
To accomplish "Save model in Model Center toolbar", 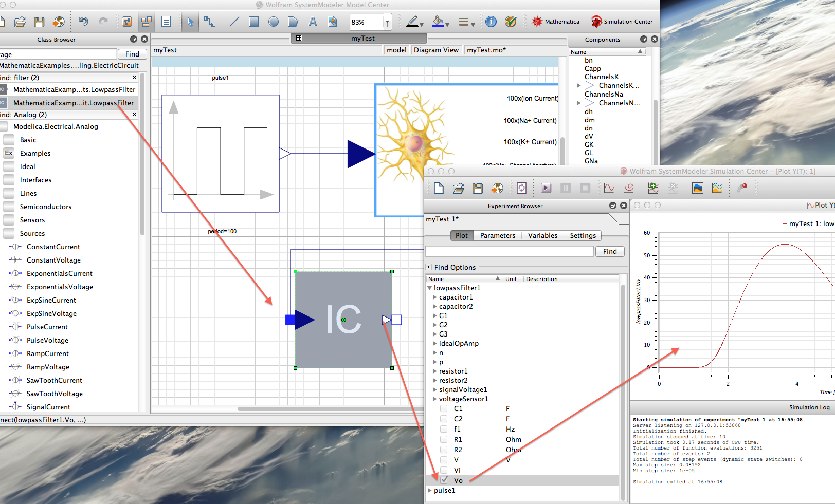I will coord(39,22).
